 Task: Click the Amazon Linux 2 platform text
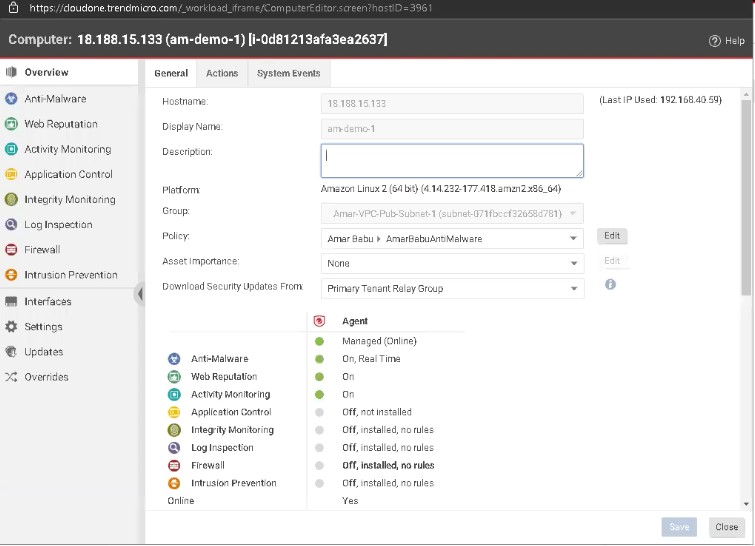441,189
